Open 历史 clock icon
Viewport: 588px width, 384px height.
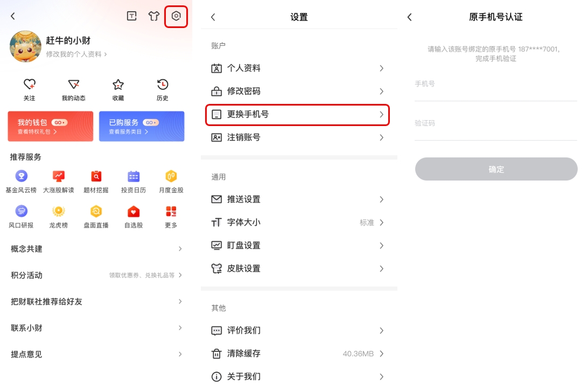click(x=162, y=85)
